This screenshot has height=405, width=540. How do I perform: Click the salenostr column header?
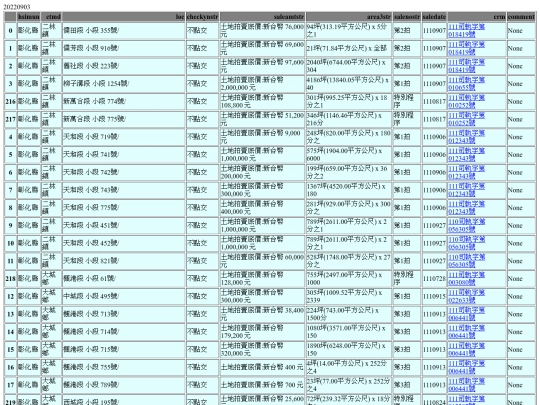(x=407, y=17)
